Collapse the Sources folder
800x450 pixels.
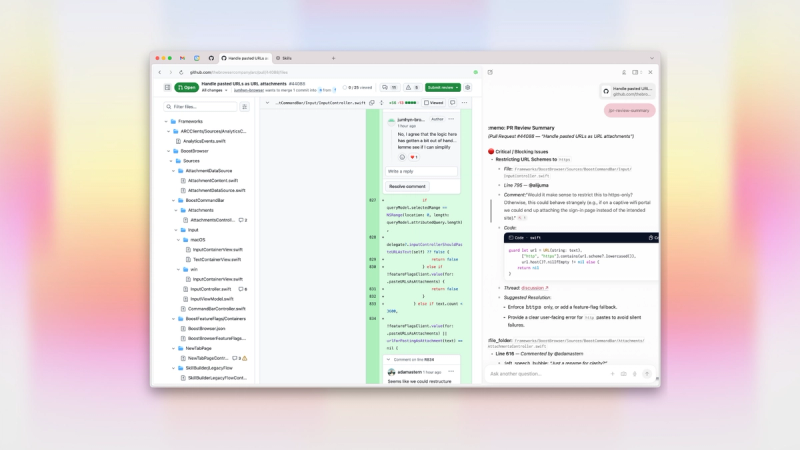click(x=171, y=161)
